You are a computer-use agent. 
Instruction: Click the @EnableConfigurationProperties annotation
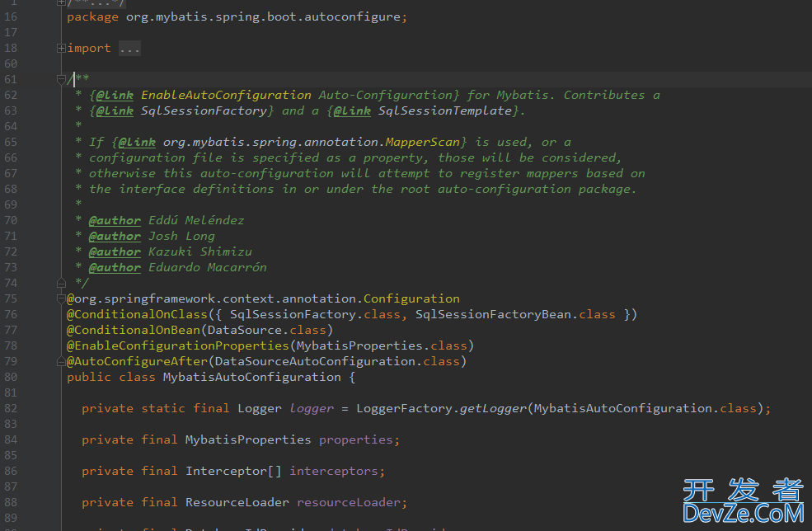click(178, 345)
